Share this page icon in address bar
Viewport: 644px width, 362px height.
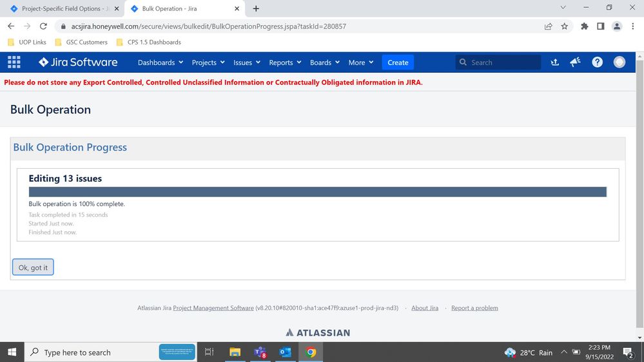[549, 26]
